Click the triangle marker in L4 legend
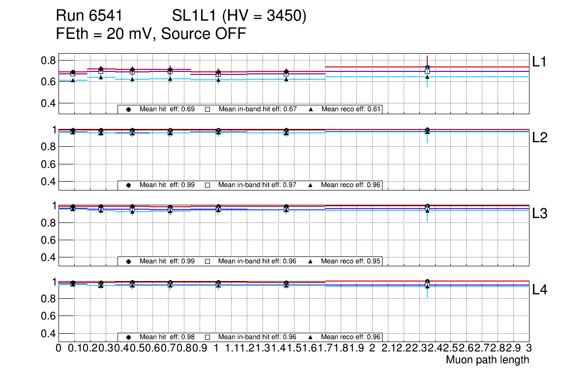Image resolution: width=588 pixels, height=380 pixels. [x=311, y=337]
